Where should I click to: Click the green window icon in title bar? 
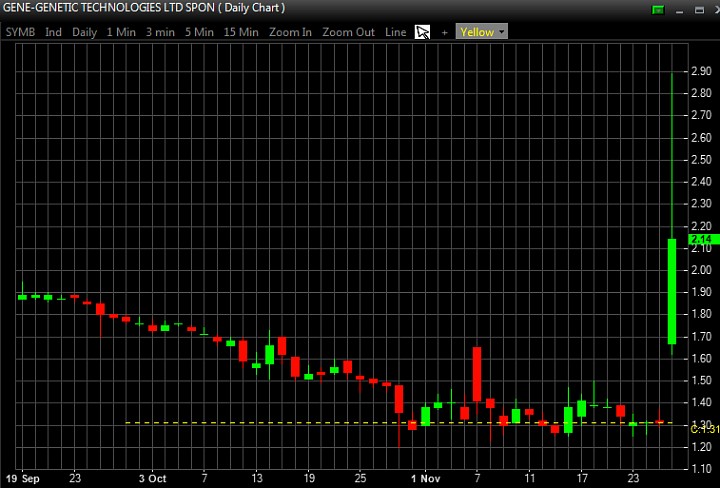click(658, 10)
